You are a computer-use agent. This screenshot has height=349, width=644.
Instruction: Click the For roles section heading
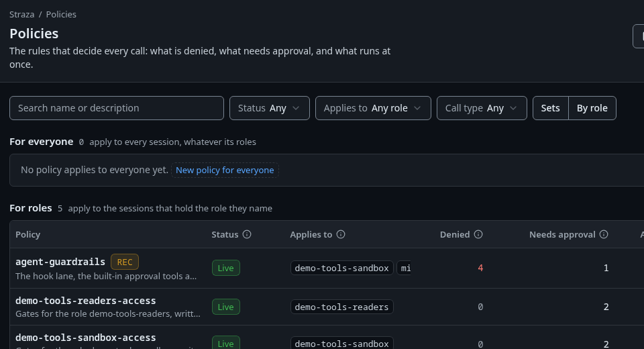[x=31, y=208]
